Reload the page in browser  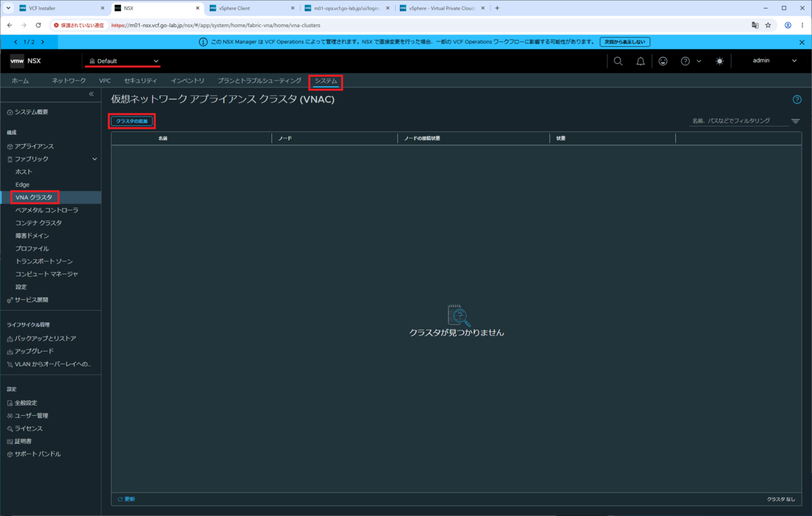point(39,25)
